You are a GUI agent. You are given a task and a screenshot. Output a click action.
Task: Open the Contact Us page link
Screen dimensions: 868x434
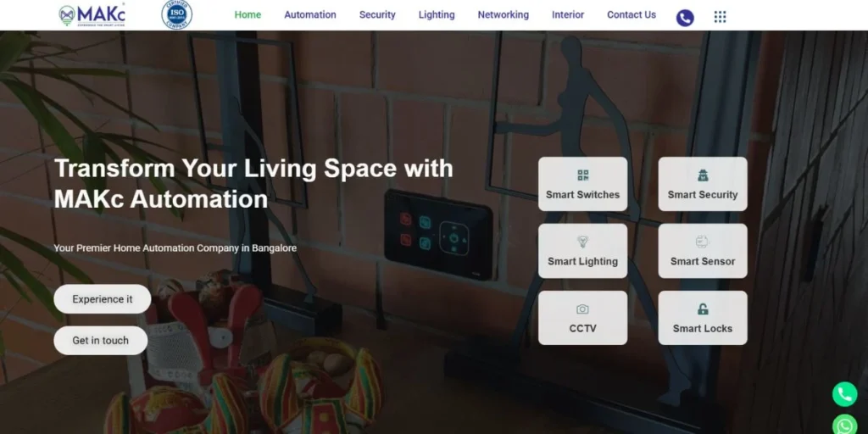(632, 15)
